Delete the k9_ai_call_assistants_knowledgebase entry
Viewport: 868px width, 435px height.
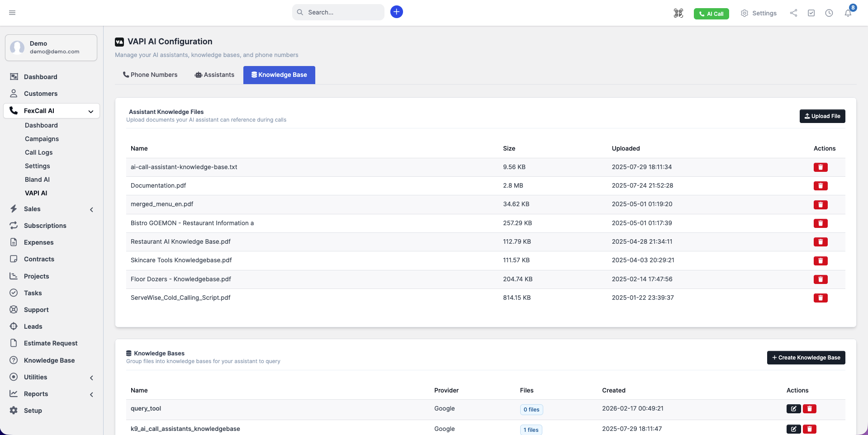[x=810, y=429]
